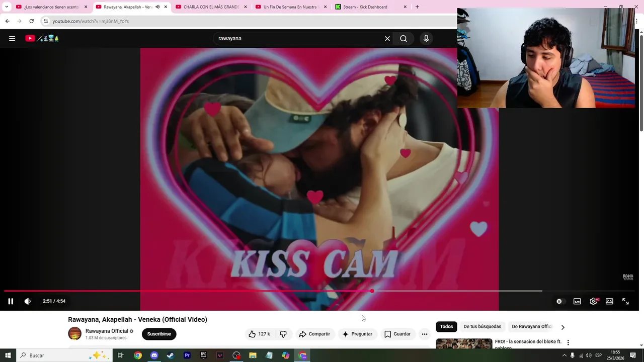Switch to ¿Los valencianos tienen acento tab
644x362 pixels.
coord(51,7)
